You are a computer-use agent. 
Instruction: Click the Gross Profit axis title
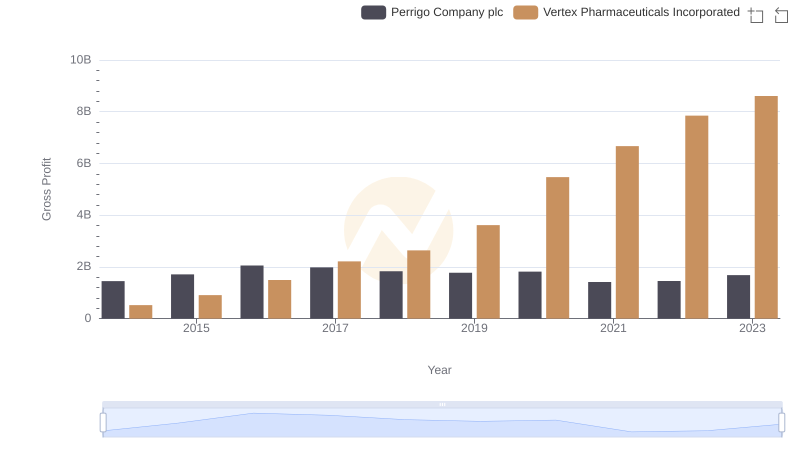46,189
